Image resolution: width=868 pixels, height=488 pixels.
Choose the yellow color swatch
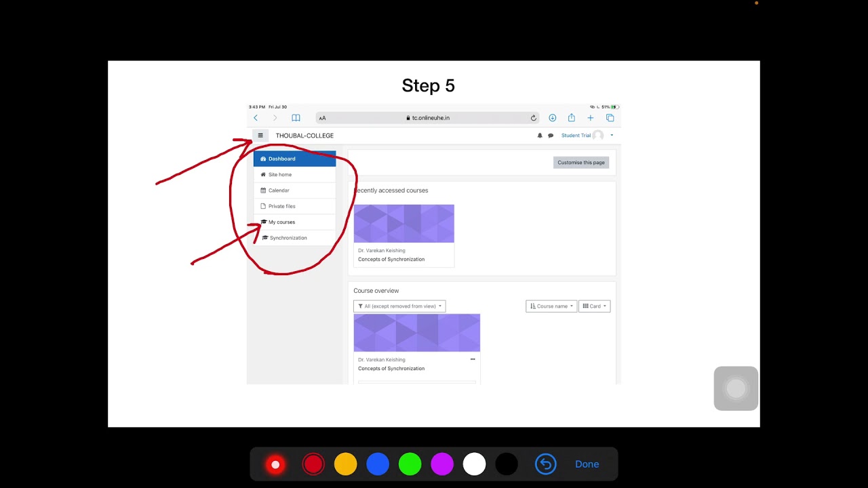click(x=345, y=464)
